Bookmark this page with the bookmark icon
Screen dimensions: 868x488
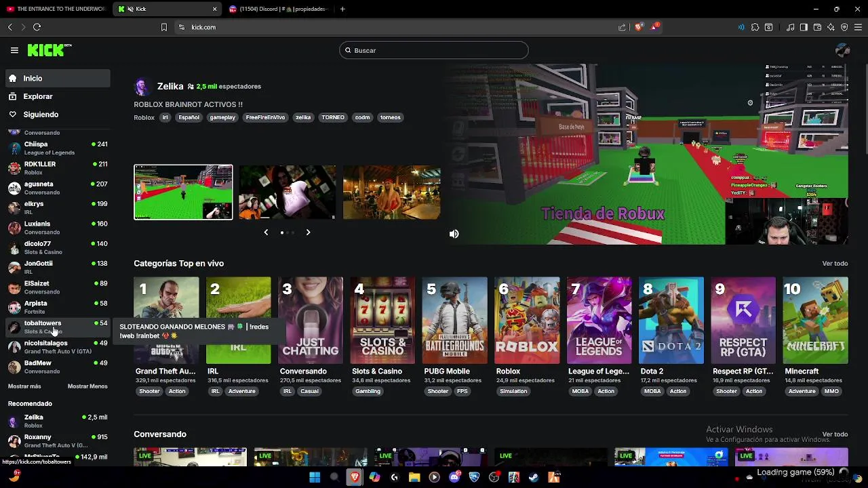163,27
